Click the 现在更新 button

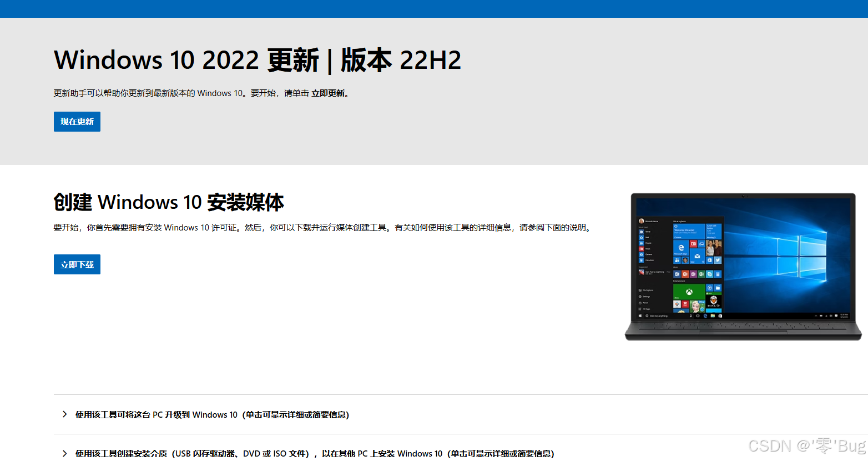77,122
